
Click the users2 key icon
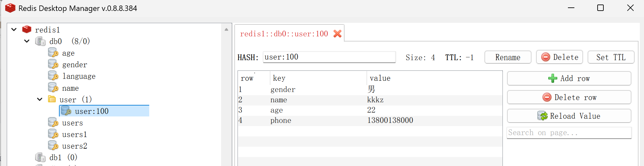[x=53, y=146]
